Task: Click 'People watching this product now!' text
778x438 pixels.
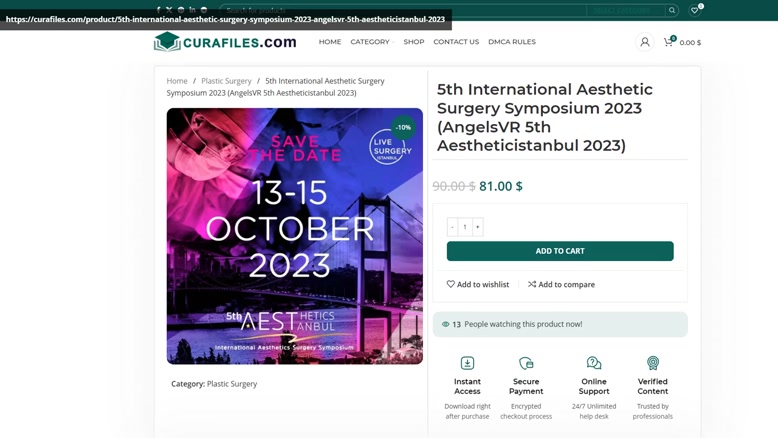Action: (523, 324)
